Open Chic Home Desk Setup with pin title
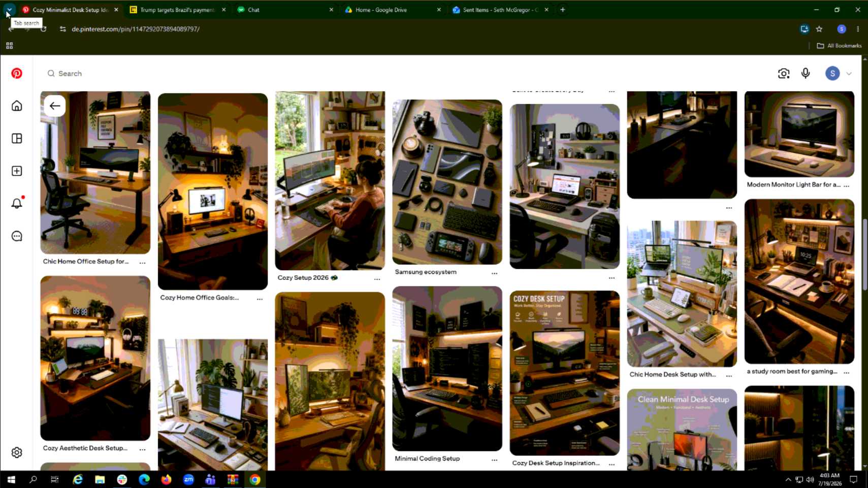 coord(672,374)
